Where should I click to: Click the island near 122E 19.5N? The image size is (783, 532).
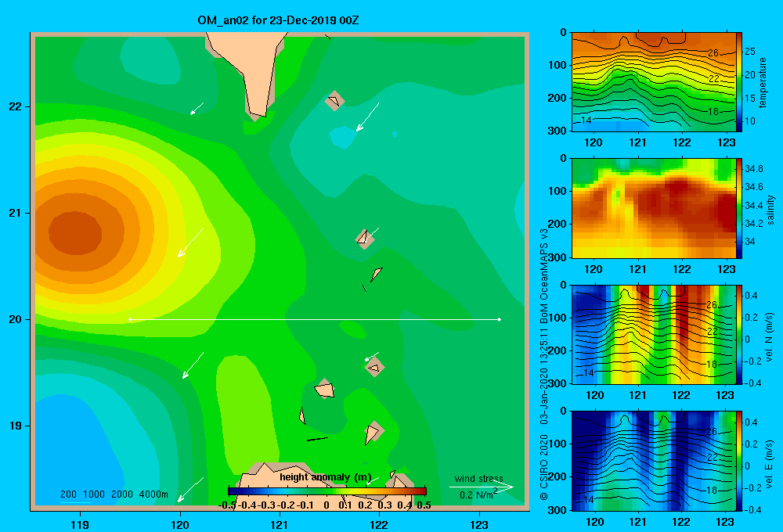coord(374,368)
